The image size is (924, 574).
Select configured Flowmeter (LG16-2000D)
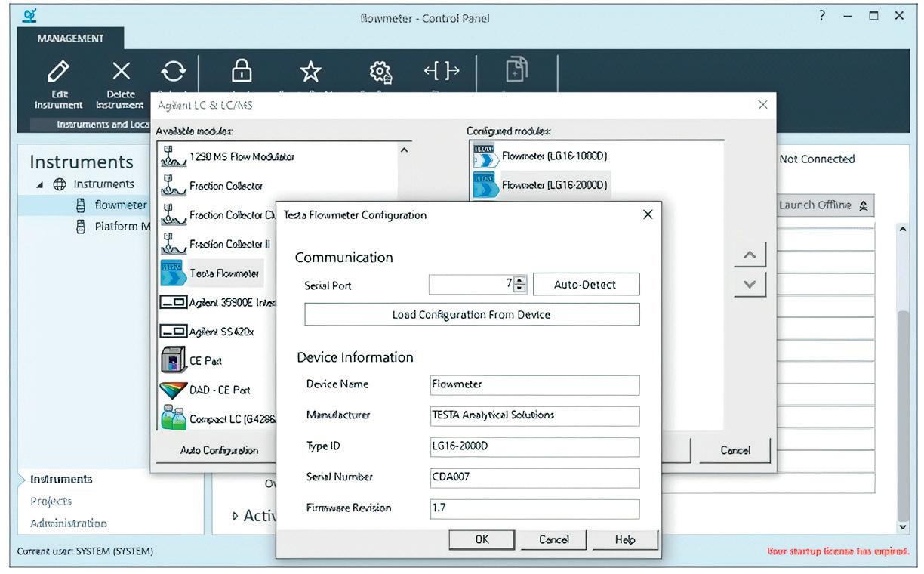(x=541, y=185)
